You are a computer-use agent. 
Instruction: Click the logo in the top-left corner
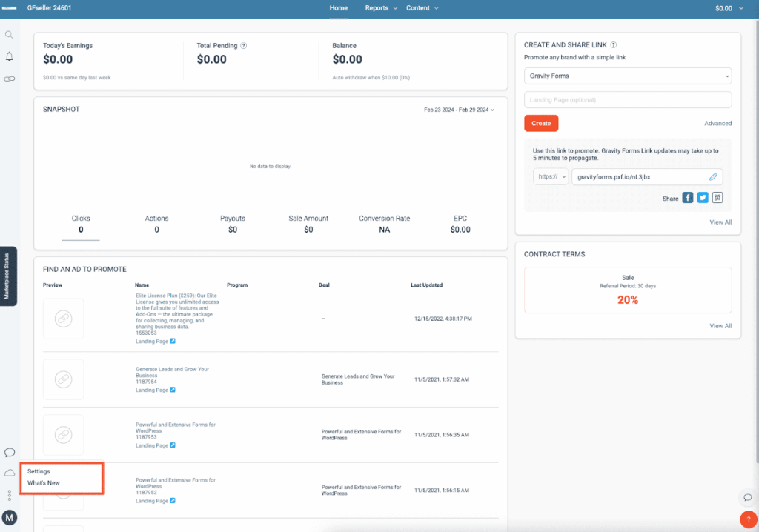click(x=9, y=8)
